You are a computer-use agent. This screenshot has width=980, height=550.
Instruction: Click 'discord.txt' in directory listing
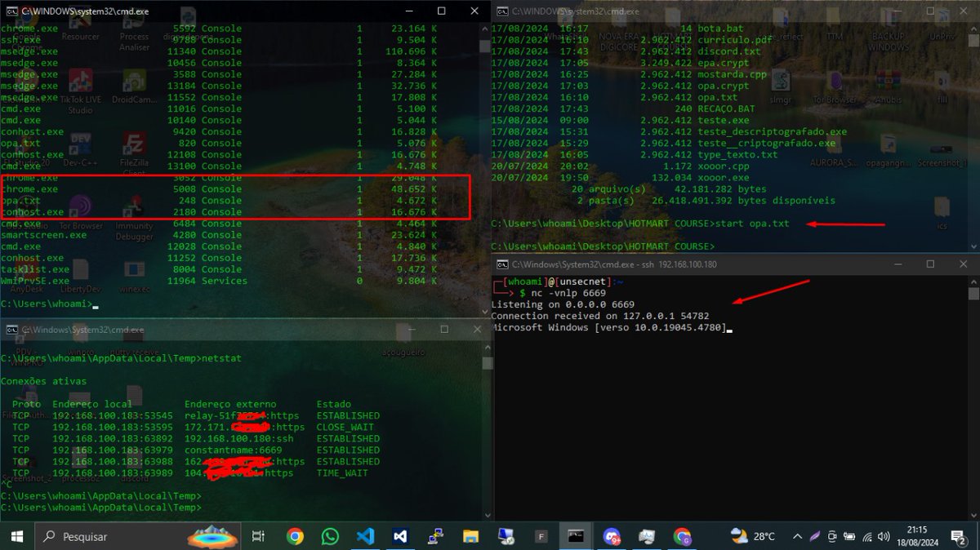(729, 51)
